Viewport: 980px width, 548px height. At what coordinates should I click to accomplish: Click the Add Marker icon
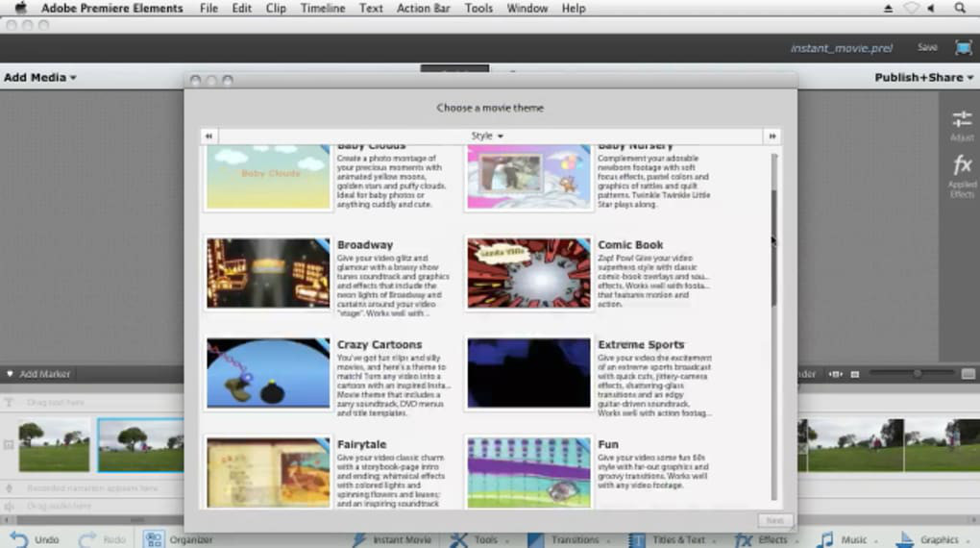click(x=10, y=373)
